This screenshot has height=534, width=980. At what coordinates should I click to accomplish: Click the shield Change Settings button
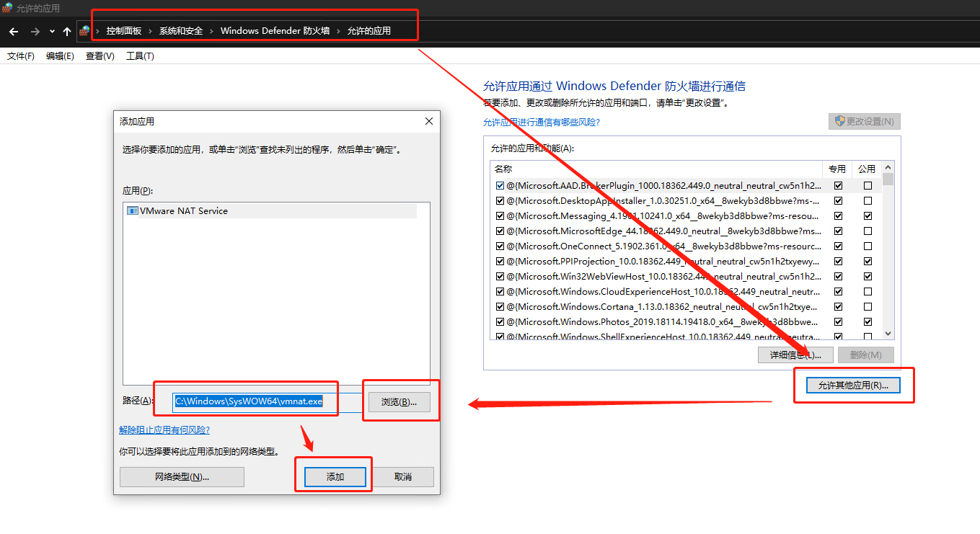pos(864,122)
